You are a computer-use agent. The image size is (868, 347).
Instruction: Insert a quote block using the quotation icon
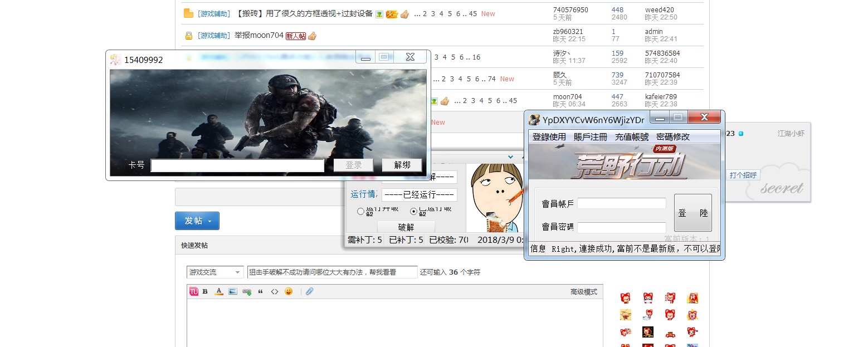260,291
